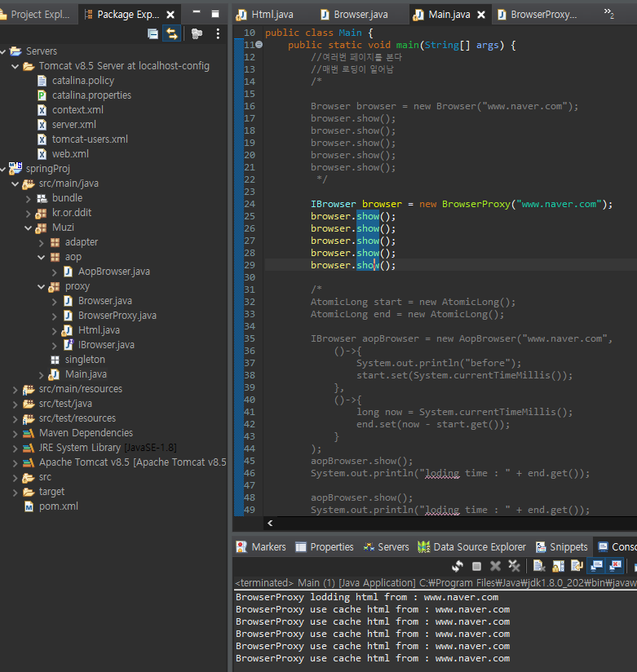Screen dimensions: 637x672
Task: Switch to the Servers view tab
Action: (386, 547)
